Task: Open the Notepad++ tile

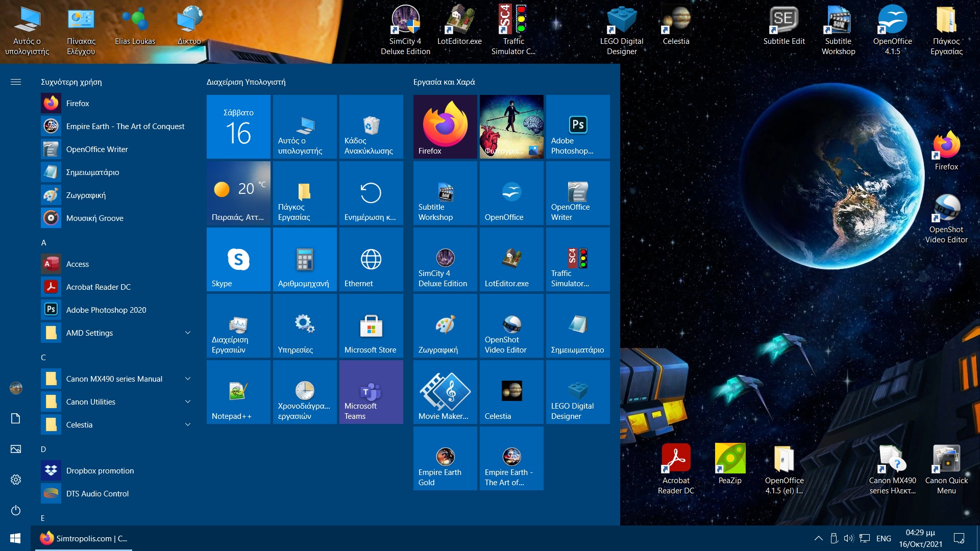Action: [238, 392]
